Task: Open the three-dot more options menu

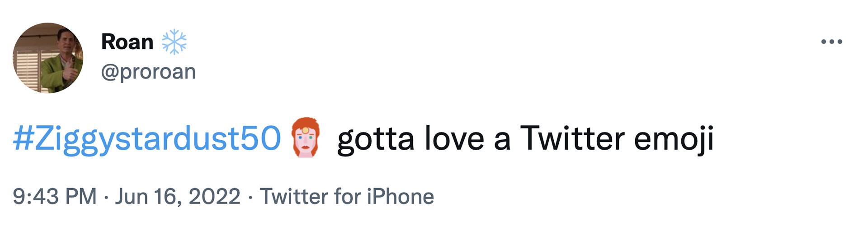Action: coord(831,42)
